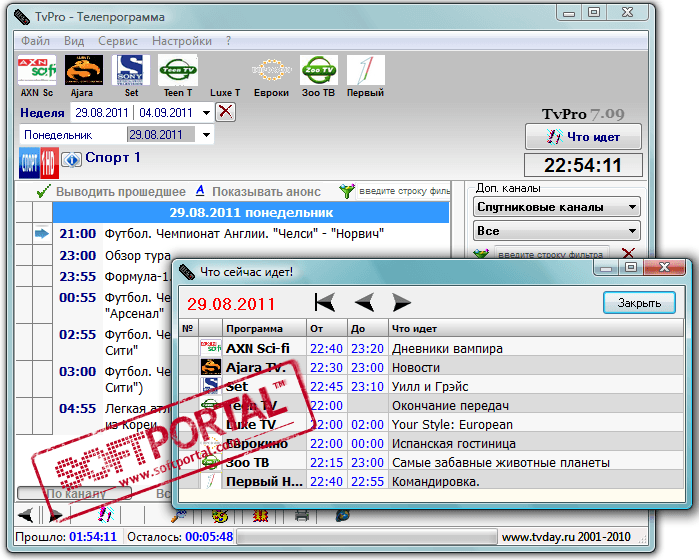Click the bottom toolbar right arrow
Screen dimensions: 699x560
point(55,516)
